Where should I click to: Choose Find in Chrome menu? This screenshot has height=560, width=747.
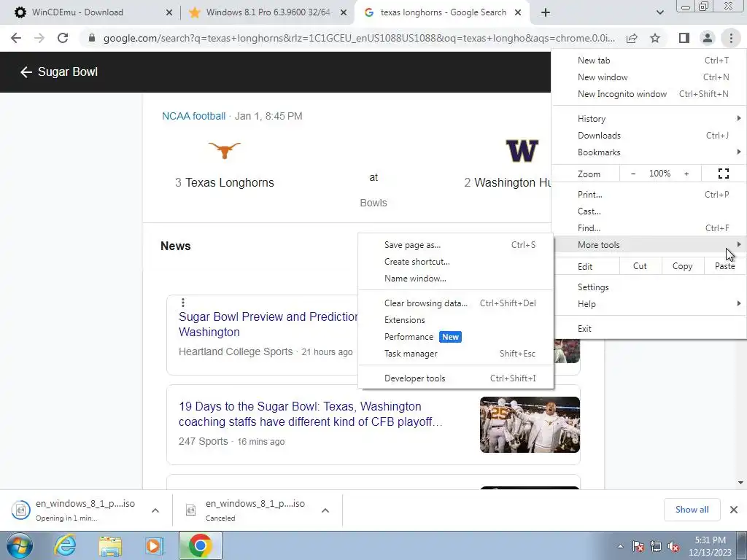[649, 228]
